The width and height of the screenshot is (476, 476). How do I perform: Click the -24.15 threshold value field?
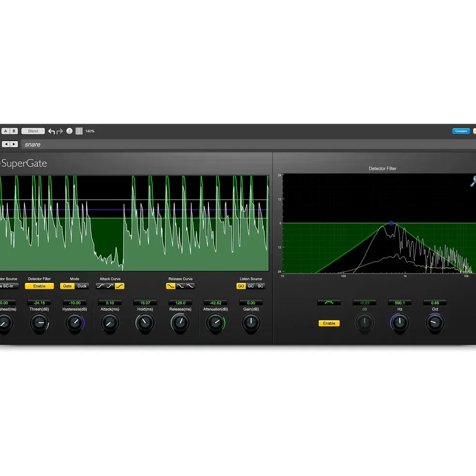[39, 303]
